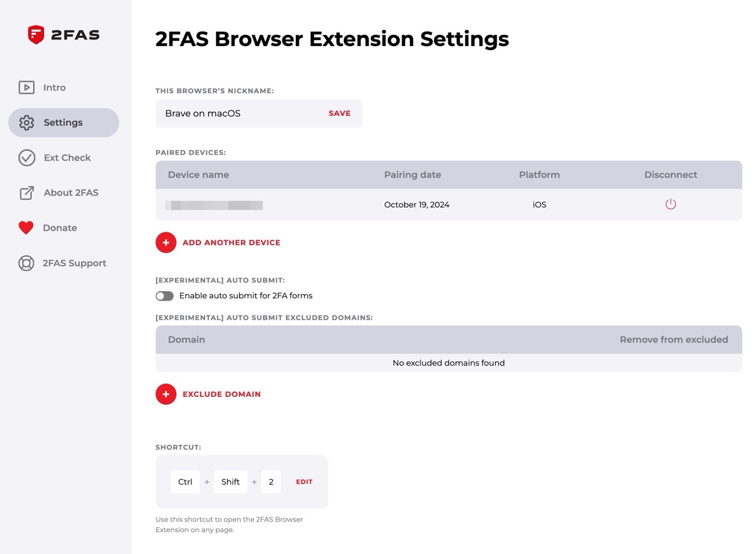This screenshot has height=554, width=756.
Task: Save the browser nickname
Action: click(340, 113)
